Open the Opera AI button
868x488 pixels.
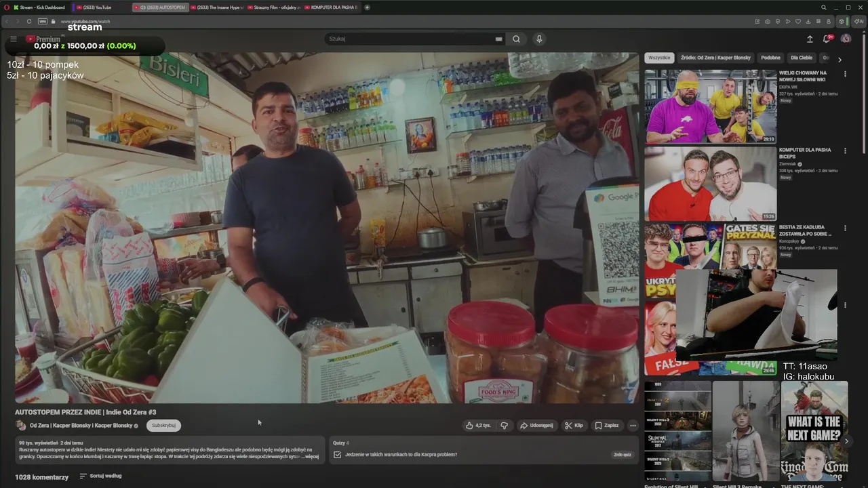pyautogui.click(x=859, y=22)
